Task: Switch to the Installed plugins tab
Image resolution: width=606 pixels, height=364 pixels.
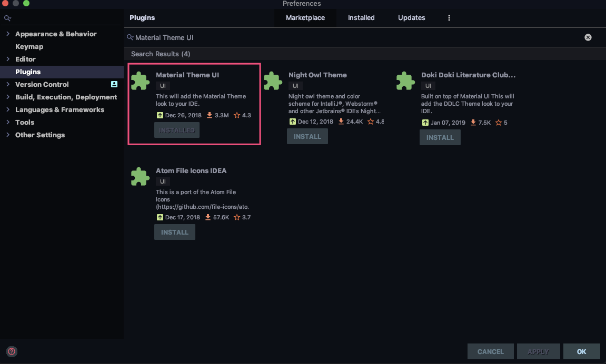Action: click(x=361, y=18)
